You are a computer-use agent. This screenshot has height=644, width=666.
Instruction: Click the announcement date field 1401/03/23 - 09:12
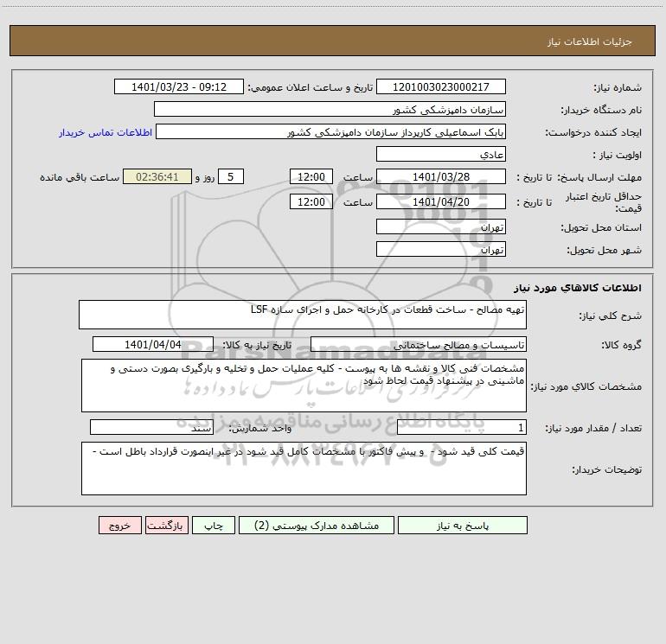pos(179,86)
